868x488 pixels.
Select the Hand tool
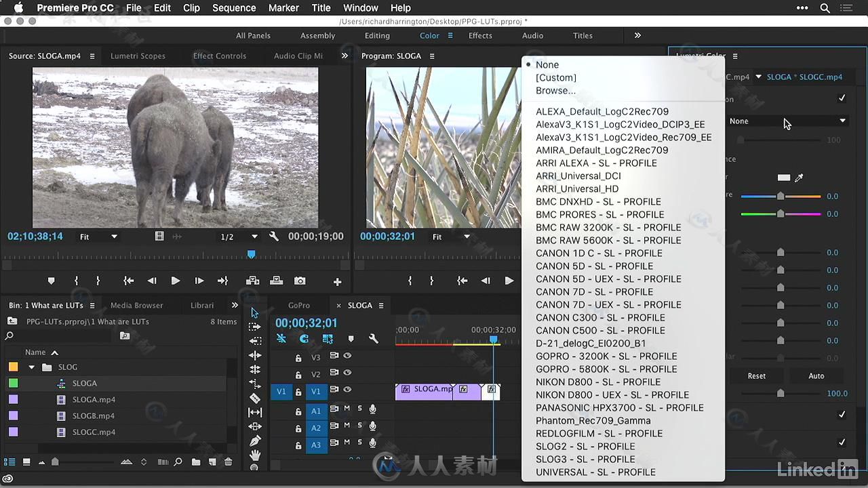coord(255,455)
